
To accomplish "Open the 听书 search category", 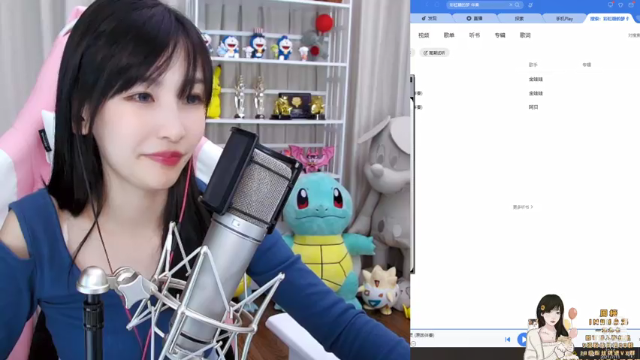I will coord(474,36).
